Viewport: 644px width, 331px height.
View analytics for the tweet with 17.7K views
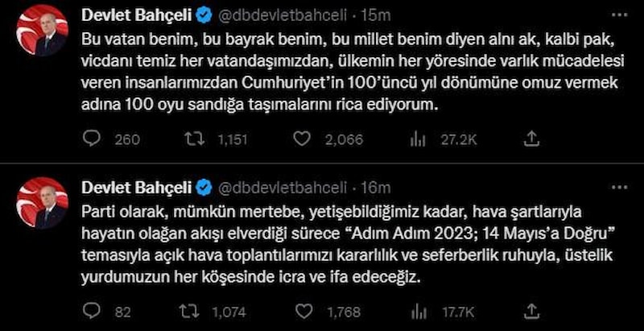point(418,309)
